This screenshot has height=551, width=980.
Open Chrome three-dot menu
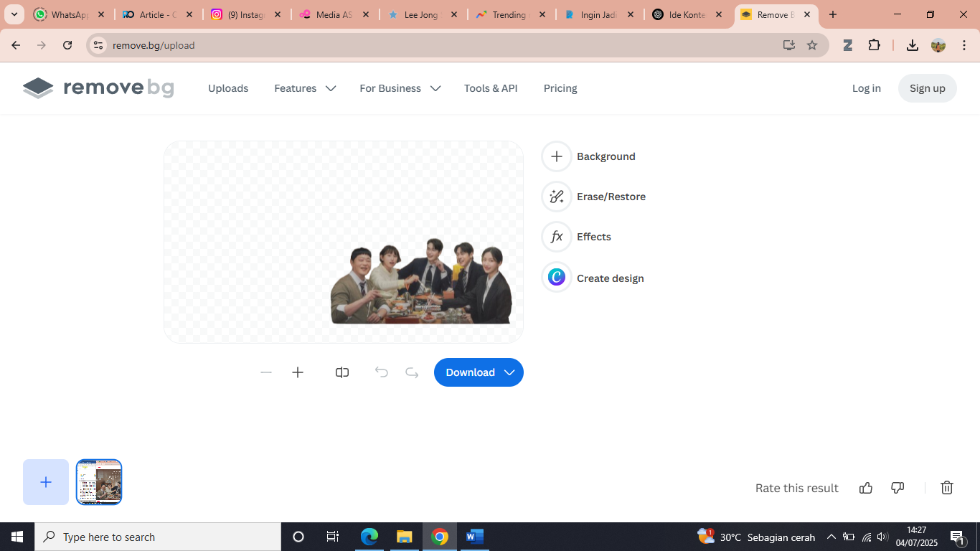tap(963, 45)
